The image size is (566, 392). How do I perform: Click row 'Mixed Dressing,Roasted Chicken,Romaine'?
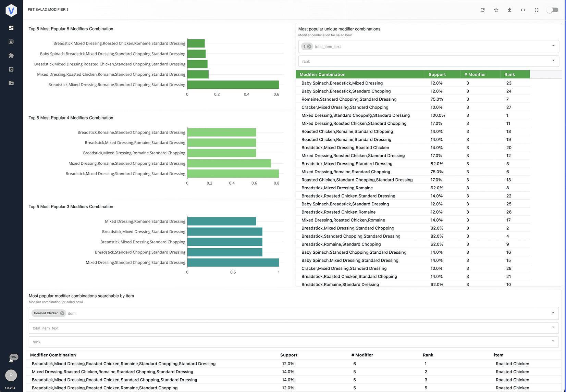tap(413, 220)
